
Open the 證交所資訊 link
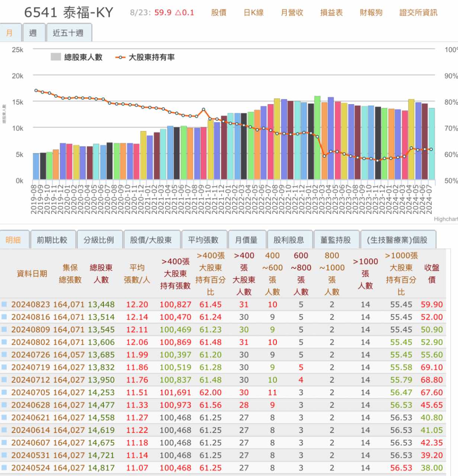[x=418, y=12]
